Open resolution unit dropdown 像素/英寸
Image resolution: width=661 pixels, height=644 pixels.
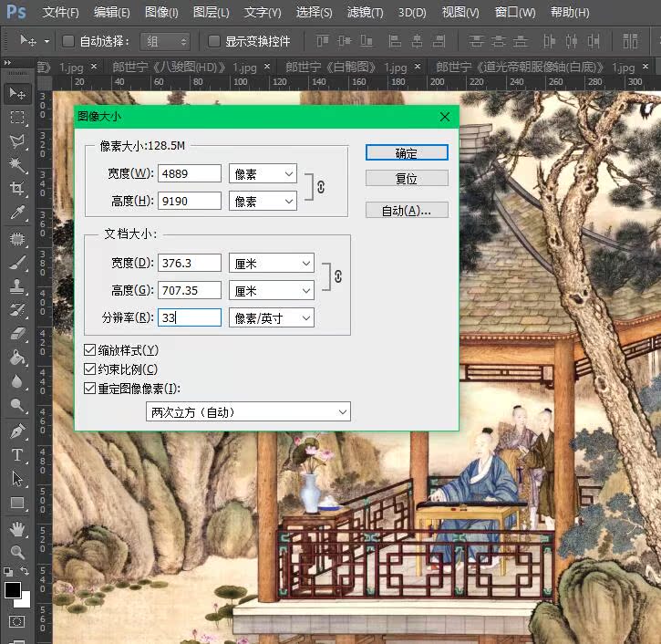click(x=272, y=317)
